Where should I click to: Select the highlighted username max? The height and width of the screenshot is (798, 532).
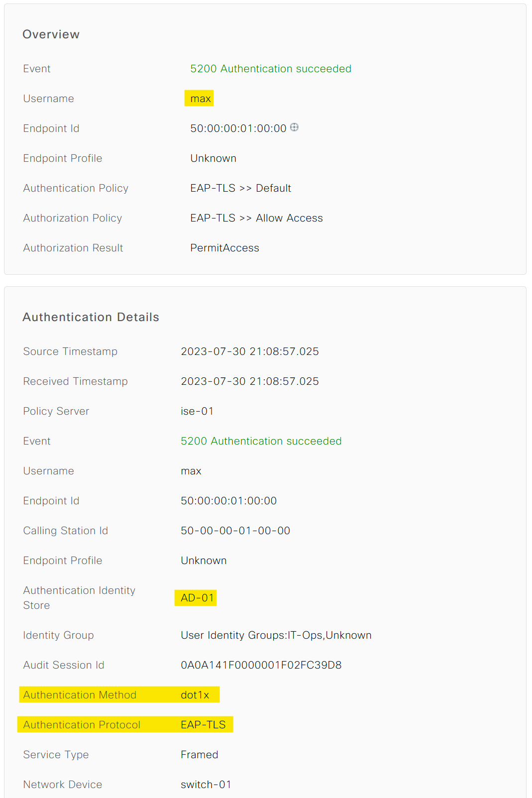(199, 99)
